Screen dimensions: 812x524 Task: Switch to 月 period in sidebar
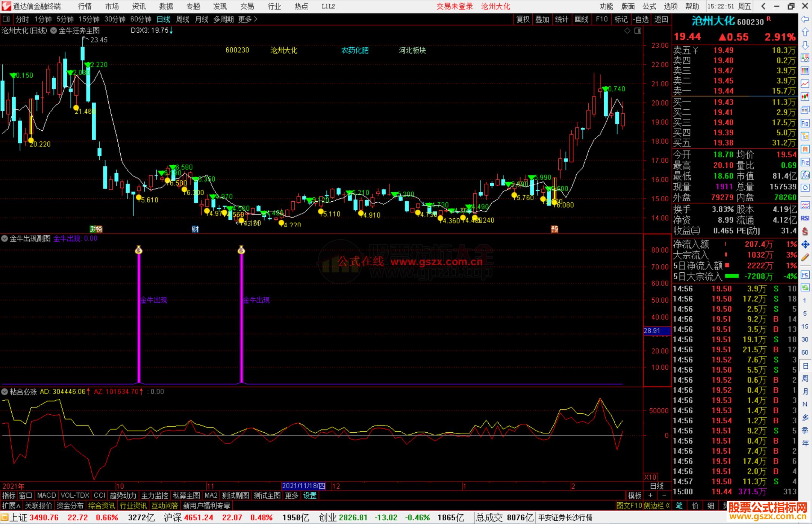click(805, 391)
